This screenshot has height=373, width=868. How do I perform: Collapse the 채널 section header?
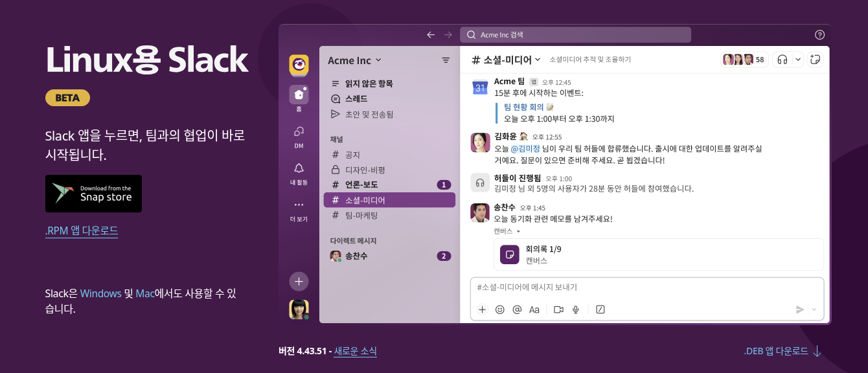pos(337,139)
